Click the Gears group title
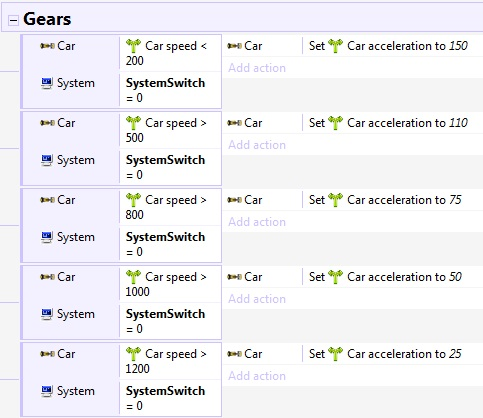This screenshot has width=483, height=418. tap(47, 19)
